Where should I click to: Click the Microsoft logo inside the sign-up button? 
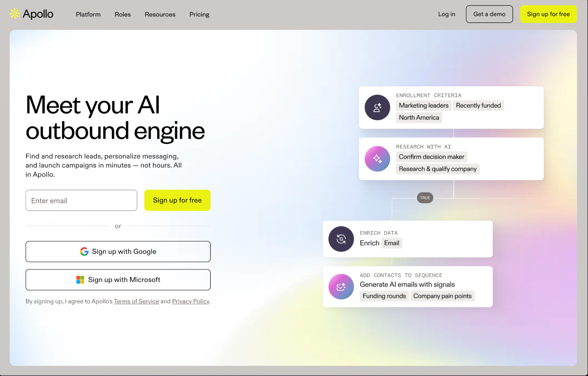tap(79, 279)
